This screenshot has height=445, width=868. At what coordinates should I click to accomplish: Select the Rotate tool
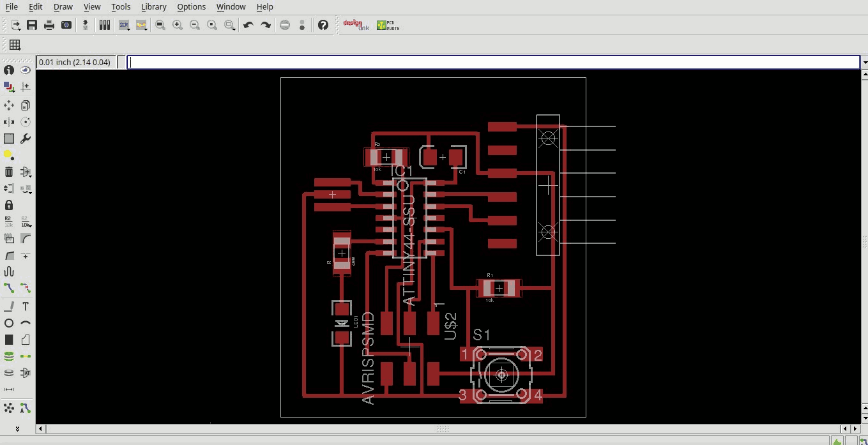(x=26, y=122)
